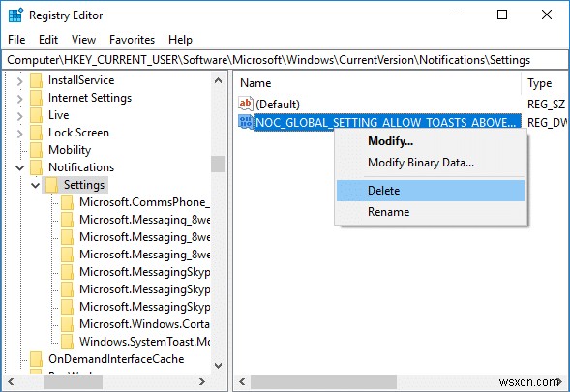Click the DWORD icon of NOC_GLOBAL_SETTING value
The image size is (570, 392).
(246, 122)
